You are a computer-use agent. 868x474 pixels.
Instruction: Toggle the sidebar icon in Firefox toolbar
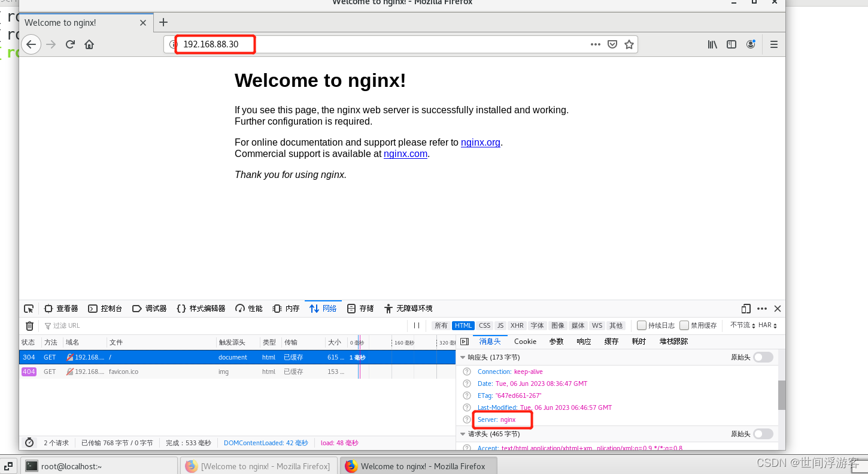pyautogui.click(x=732, y=44)
